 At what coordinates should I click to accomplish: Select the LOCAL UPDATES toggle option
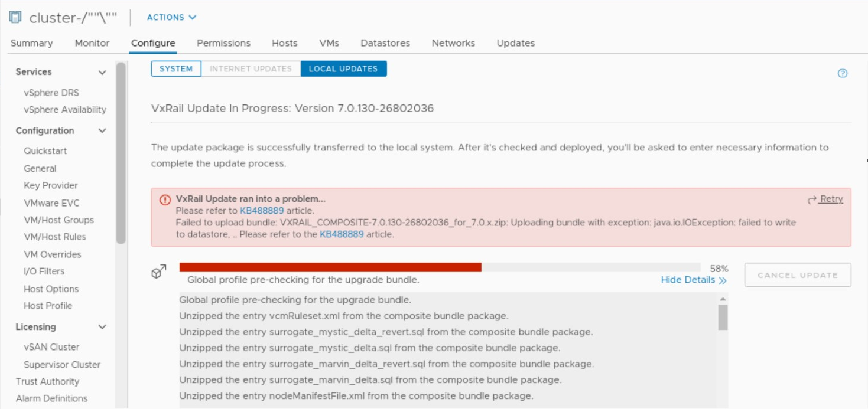[343, 68]
